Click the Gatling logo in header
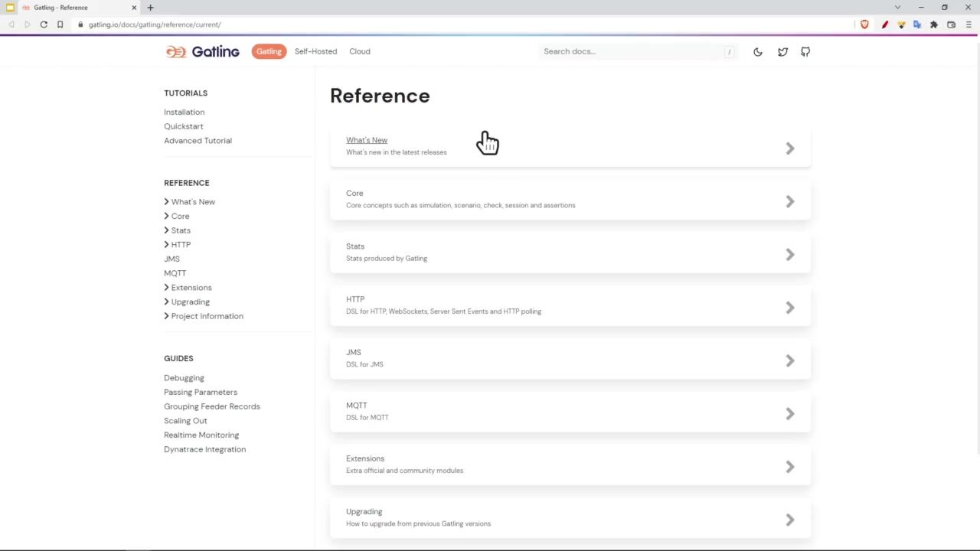The height and width of the screenshot is (551, 980). coord(203,51)
